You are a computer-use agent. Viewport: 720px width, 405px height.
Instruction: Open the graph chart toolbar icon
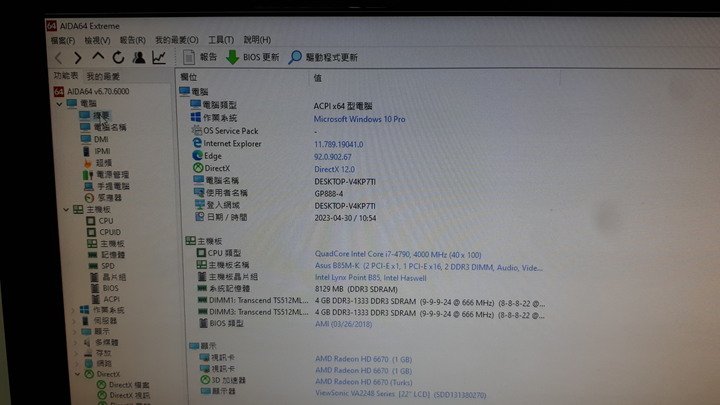[x=159, y=57]
